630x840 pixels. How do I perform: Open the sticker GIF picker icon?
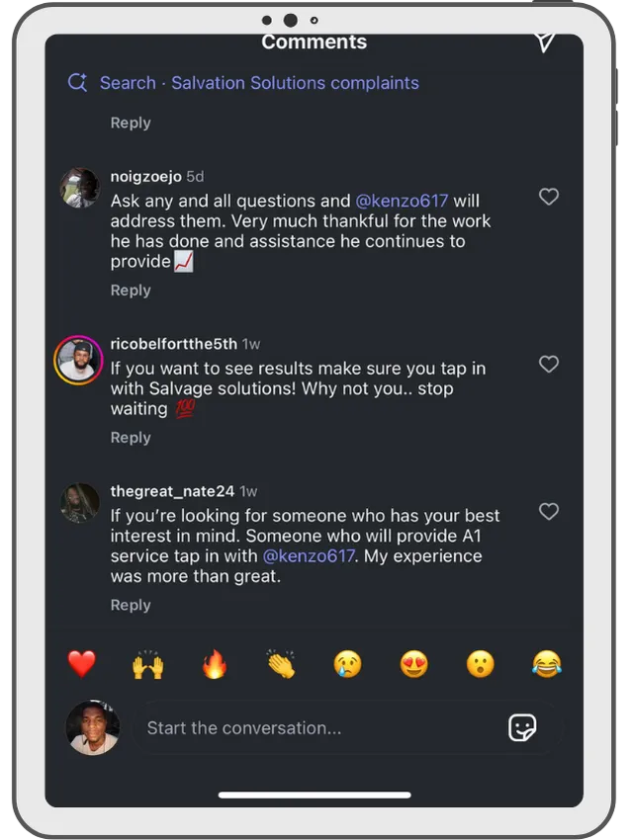point(522,727)
